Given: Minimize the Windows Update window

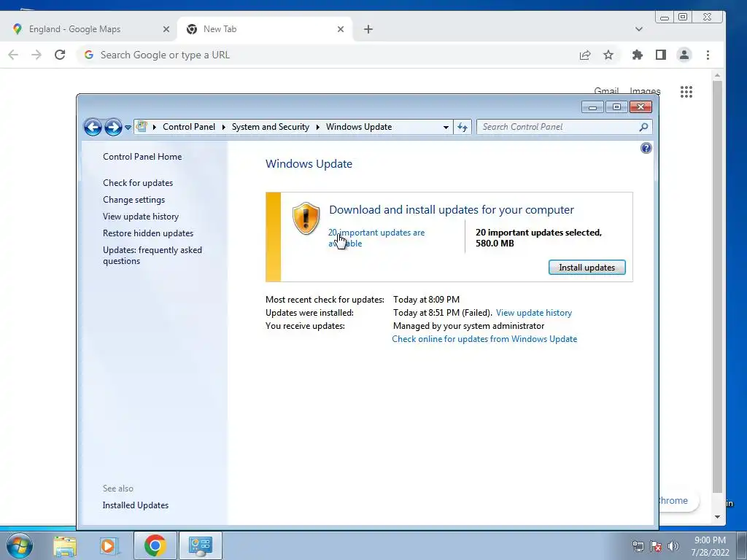Looking at the screenshot, I should 592,107.
